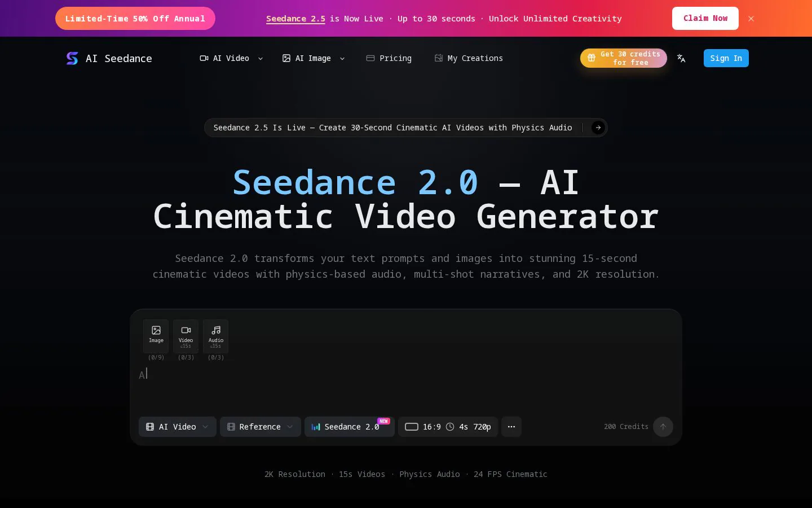Open the Reference mode dropdown
The height and width of the screenshot is (508, 812).
click(x=261, y=427)
